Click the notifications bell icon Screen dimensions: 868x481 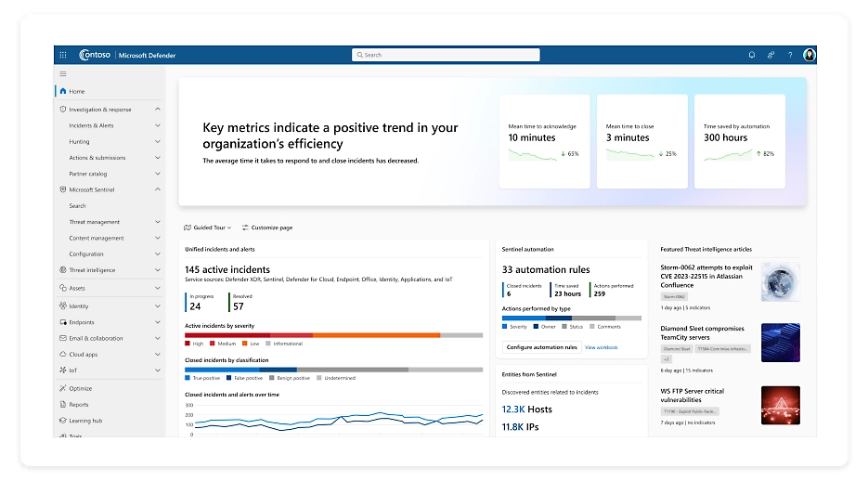tap(752, 55)
